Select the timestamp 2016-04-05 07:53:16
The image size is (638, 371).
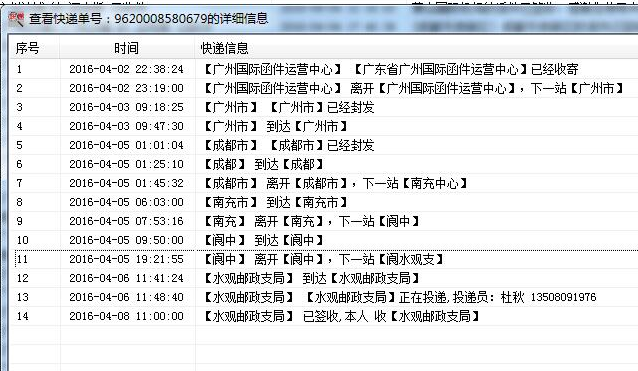click(x=126, y=221)
